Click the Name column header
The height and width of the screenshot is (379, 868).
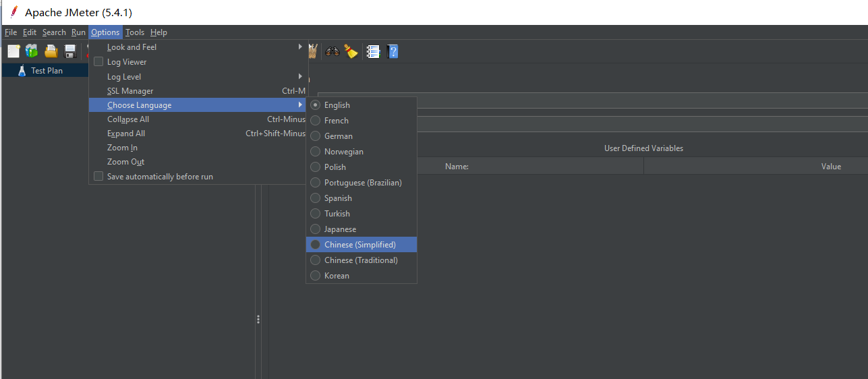[x=457, y=166]
